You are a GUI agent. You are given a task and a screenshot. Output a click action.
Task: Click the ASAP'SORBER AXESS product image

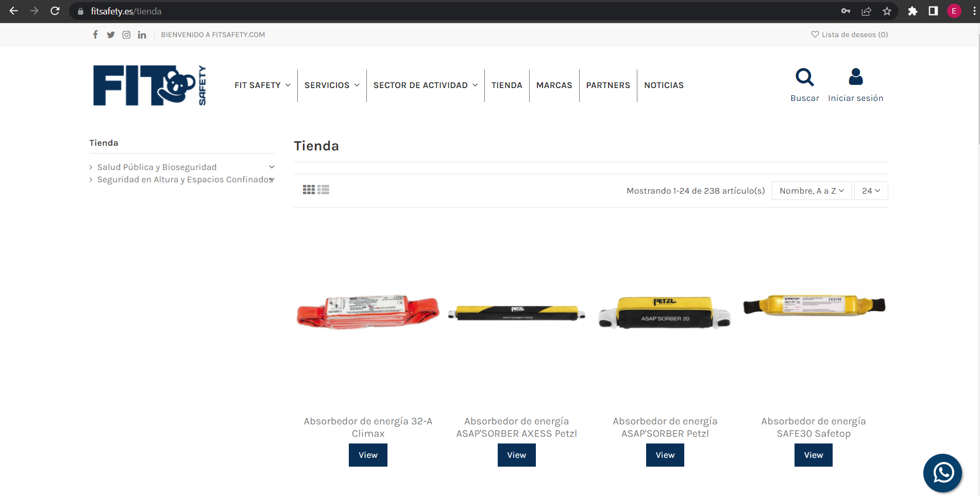[516, 313]
